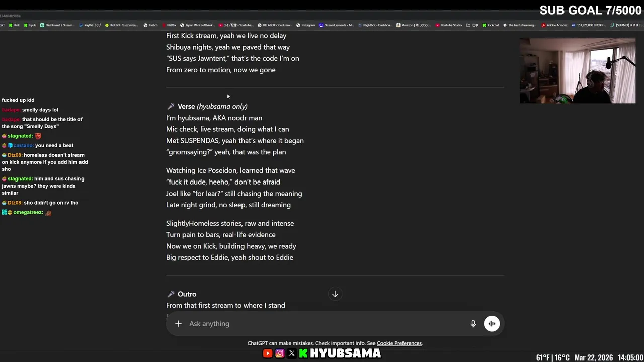
Task: Click the line 'Met SUSPENDAS, yeah that's where it began'
Action: tap(235, 141)
